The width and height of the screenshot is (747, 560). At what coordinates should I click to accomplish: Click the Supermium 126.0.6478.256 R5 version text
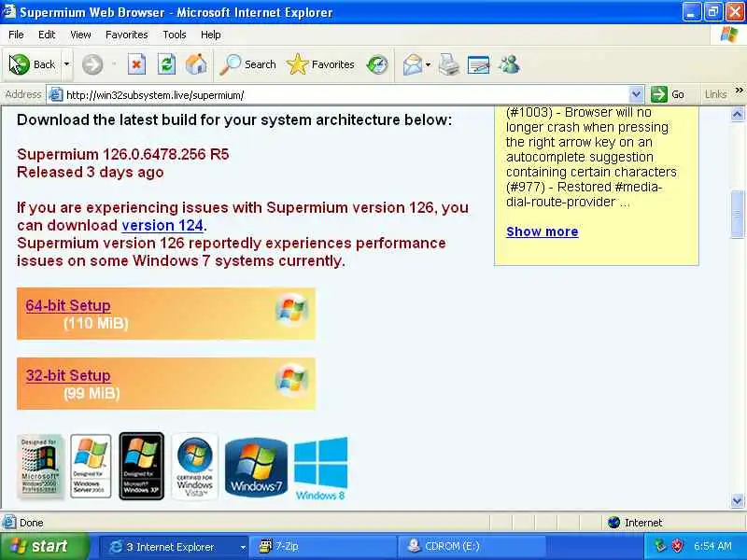pyautogui.click(x=123, y=154)
